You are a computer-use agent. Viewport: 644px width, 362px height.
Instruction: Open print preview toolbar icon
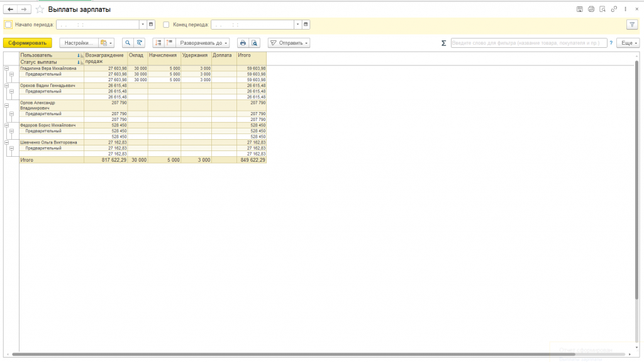(255, 43)
